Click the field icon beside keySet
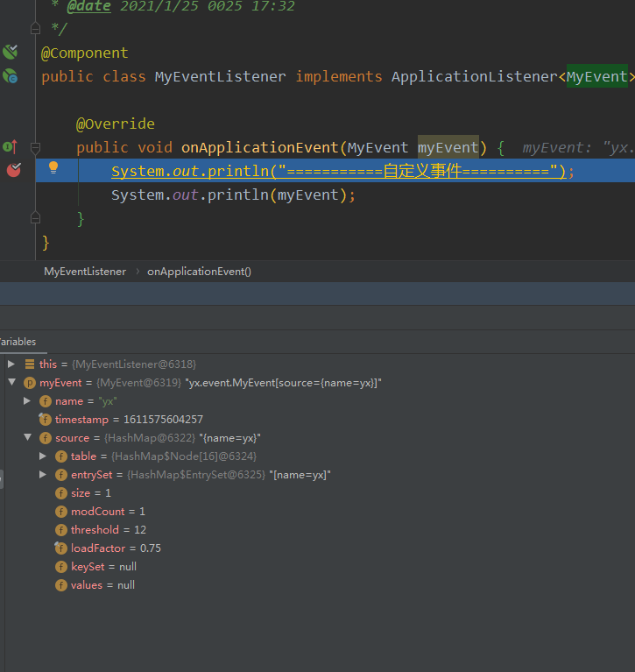The width and height of the screenshot is (635, 672). click(61, 567)
